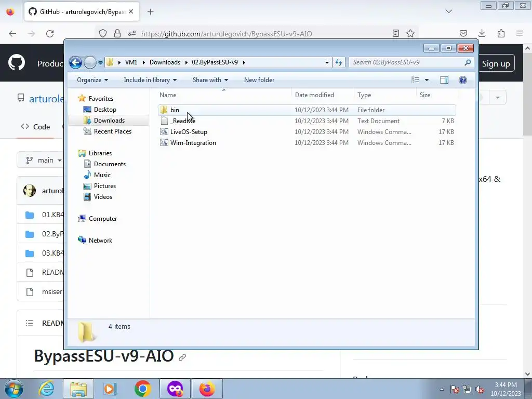Open Firefox hamburger application menu
Screen dimensions: 532x399
click(x=520, y=33)
